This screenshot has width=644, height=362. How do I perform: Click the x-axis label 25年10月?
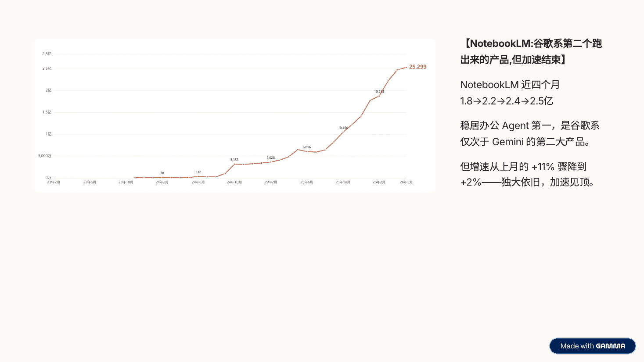point(343,182)
